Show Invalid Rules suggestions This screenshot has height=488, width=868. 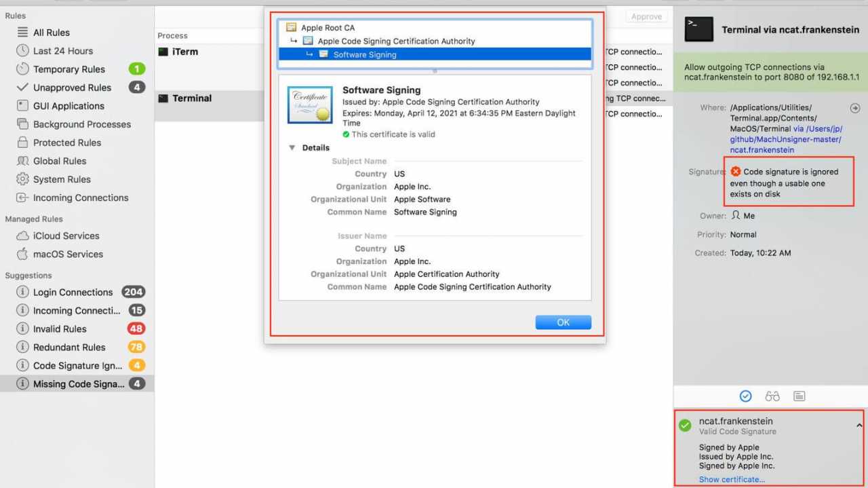coord(60,329)
